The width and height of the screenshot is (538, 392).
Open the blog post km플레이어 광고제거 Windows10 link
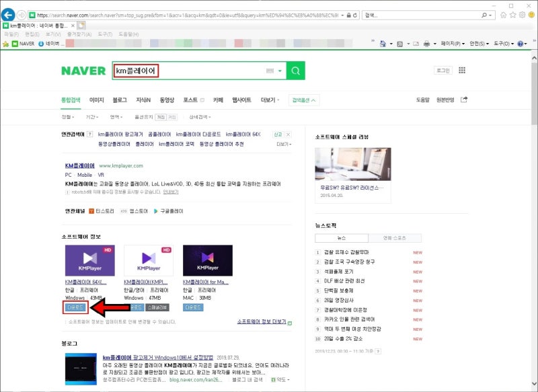[x=158, y=357]
